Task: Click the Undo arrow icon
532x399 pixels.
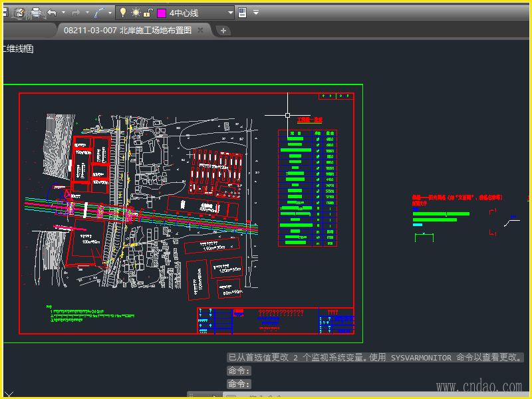Action: (x=52, y=13)
